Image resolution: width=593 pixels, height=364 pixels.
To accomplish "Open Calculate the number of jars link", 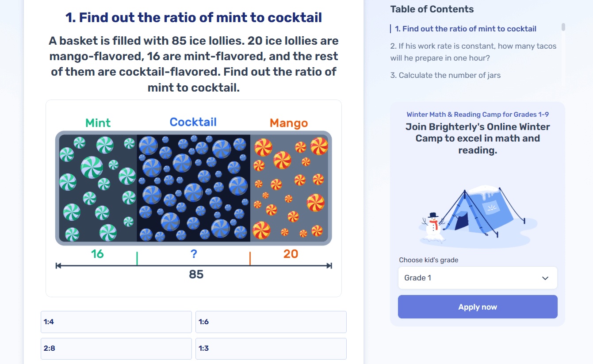I will (445, 75).
